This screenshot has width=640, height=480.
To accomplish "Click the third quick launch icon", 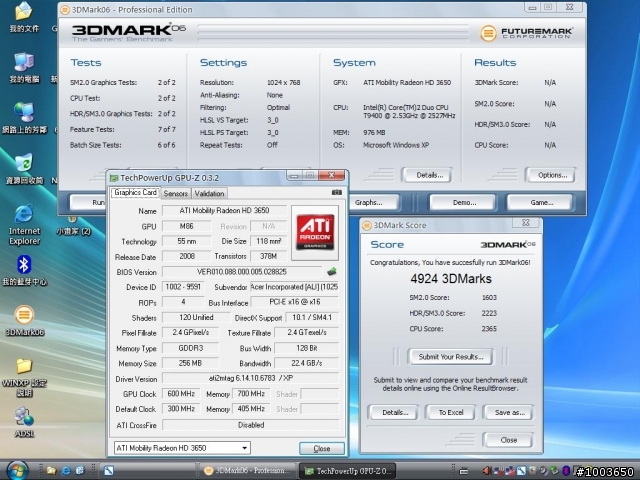I will (80, 471).
